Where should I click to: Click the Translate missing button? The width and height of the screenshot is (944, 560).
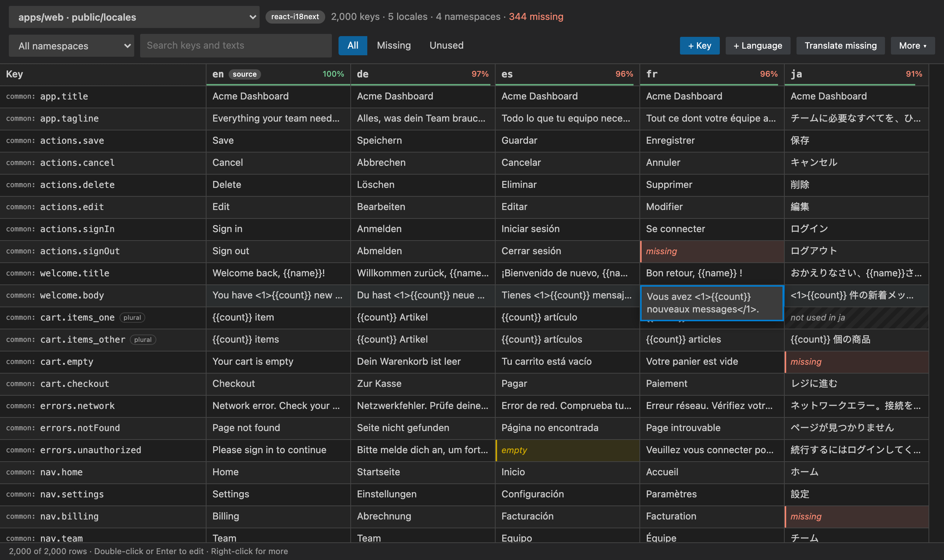[840, 46]
